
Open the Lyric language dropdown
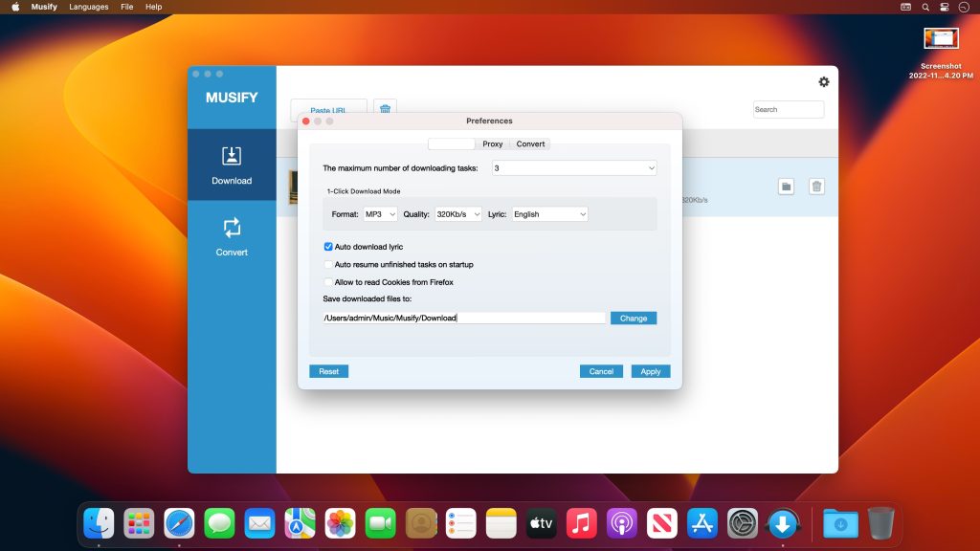(x=550, y=214)
